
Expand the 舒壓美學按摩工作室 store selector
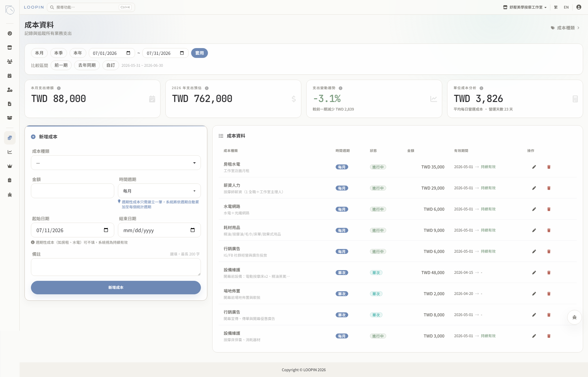point(525,7)
